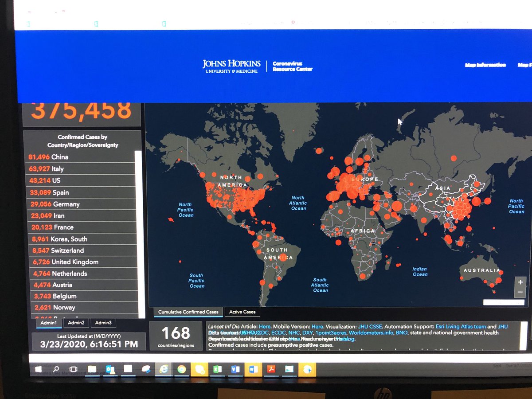Follow the Esri Living Atlas team link
This screenshot has width=532, height=399.
tap(461, 326)
